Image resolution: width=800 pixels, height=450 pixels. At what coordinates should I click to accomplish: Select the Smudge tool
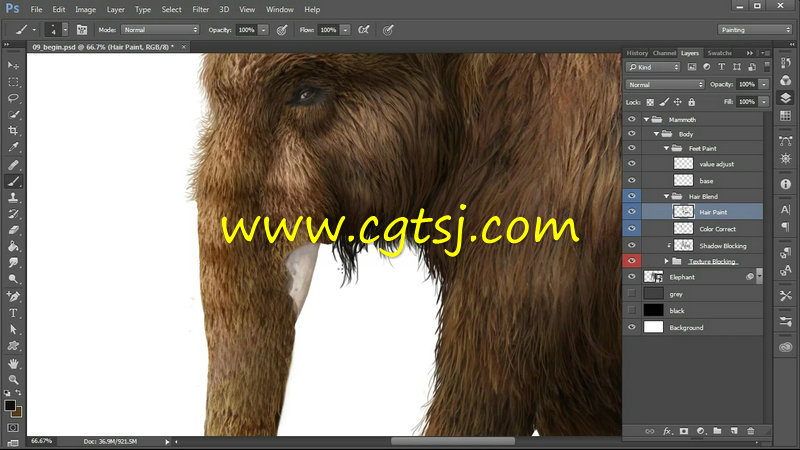[13, 262]
